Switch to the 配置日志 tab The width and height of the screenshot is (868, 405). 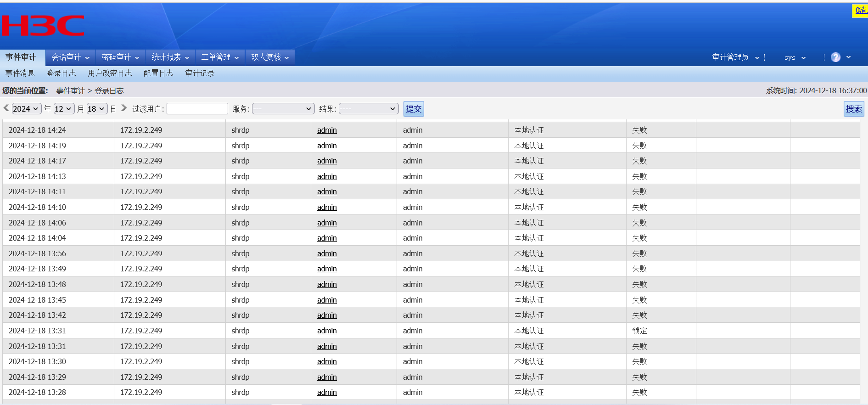tap(158, 73)
